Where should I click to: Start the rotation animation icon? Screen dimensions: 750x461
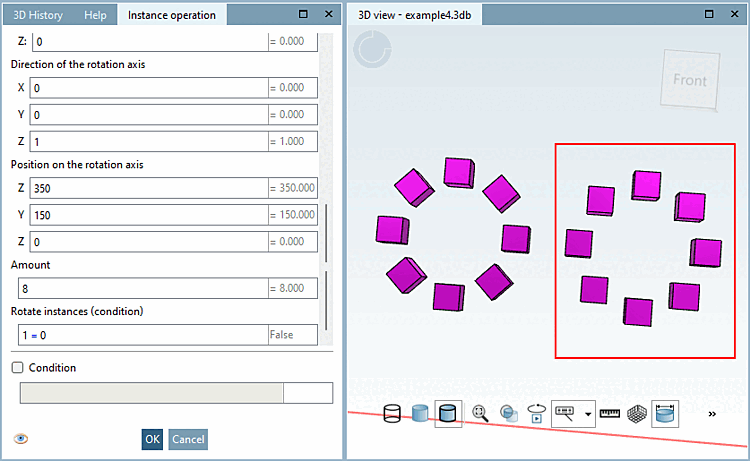click(537, 414)
